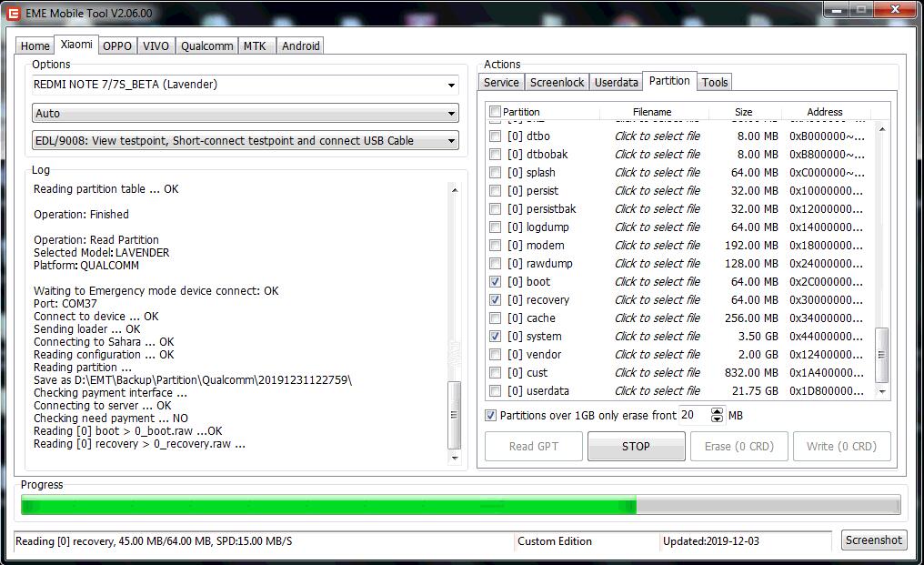The height and width of the screenshot is (565, 924).
Task: Toggle the select-all Partition header checkbox
Action: click(x=495, y=112)
